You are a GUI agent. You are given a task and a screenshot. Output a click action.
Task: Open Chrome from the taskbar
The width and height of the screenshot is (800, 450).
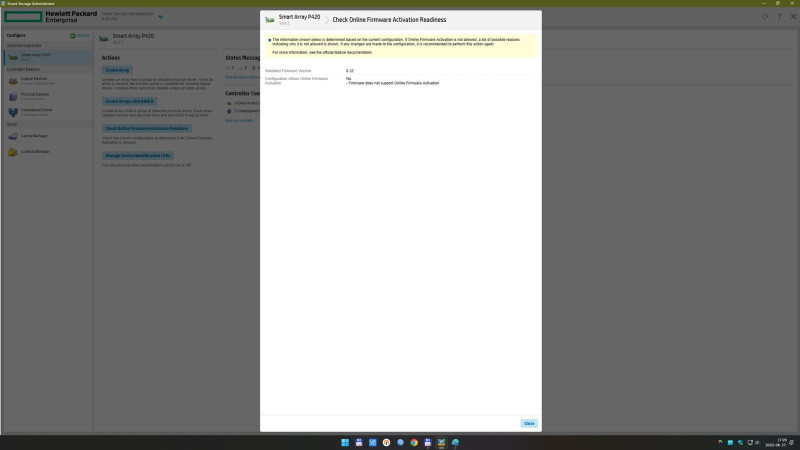tap(414, 442)
